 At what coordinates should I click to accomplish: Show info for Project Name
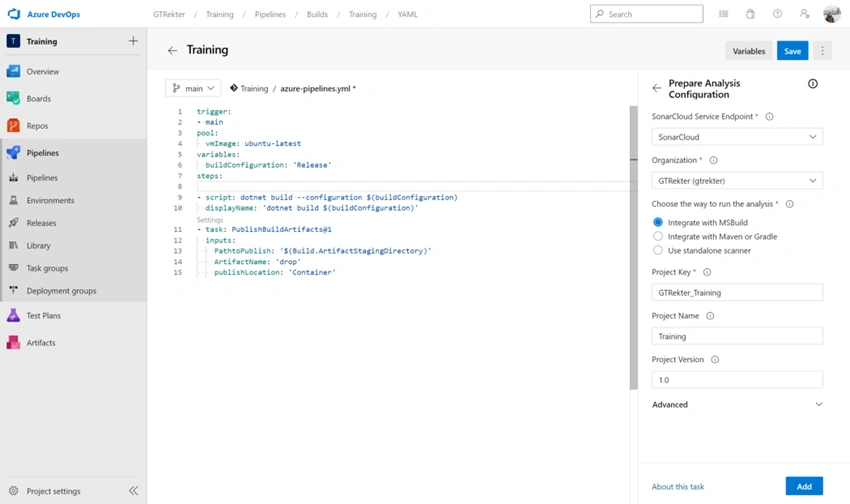tap(710, 316)
